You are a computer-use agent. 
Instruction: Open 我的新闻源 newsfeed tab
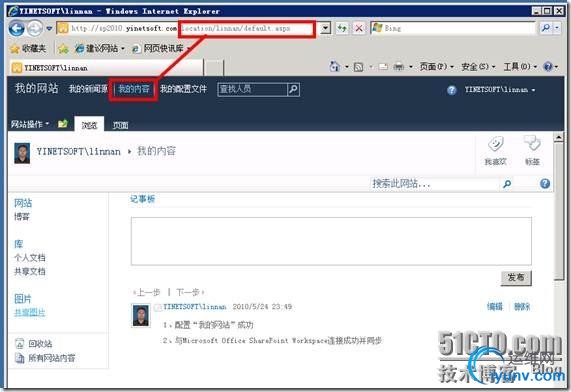pyautogui.click(x=88, y=89)
